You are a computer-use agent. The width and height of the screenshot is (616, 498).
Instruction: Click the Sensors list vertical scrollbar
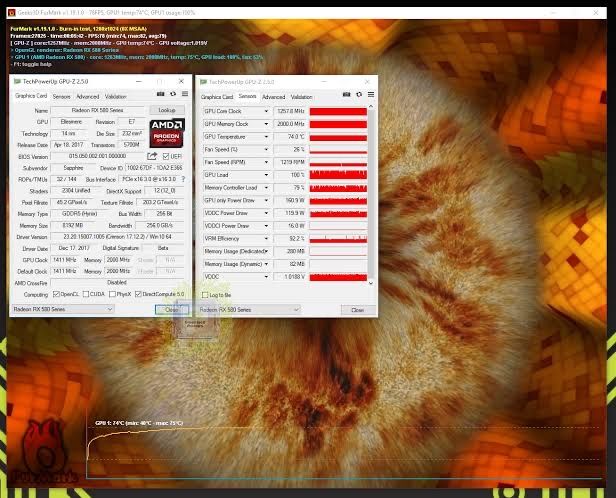(x=370, y=195)
